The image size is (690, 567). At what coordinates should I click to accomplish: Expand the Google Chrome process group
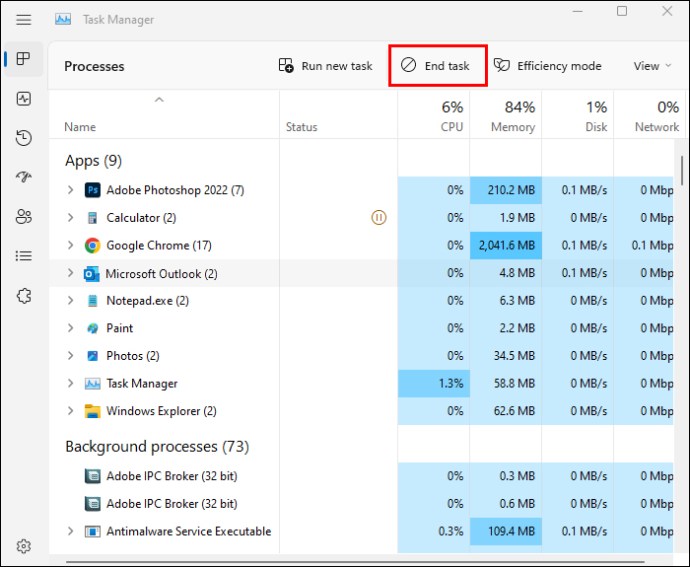coord(70,245)
